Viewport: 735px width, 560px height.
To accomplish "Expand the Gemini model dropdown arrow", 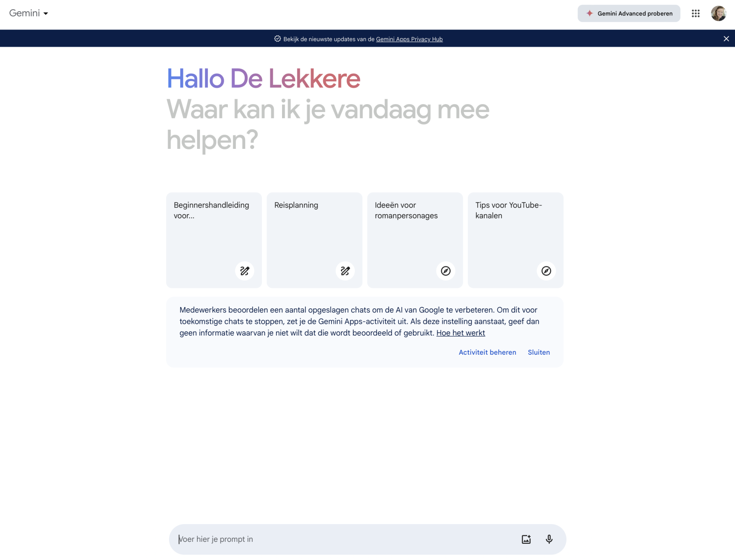I will tap(46, 14).
